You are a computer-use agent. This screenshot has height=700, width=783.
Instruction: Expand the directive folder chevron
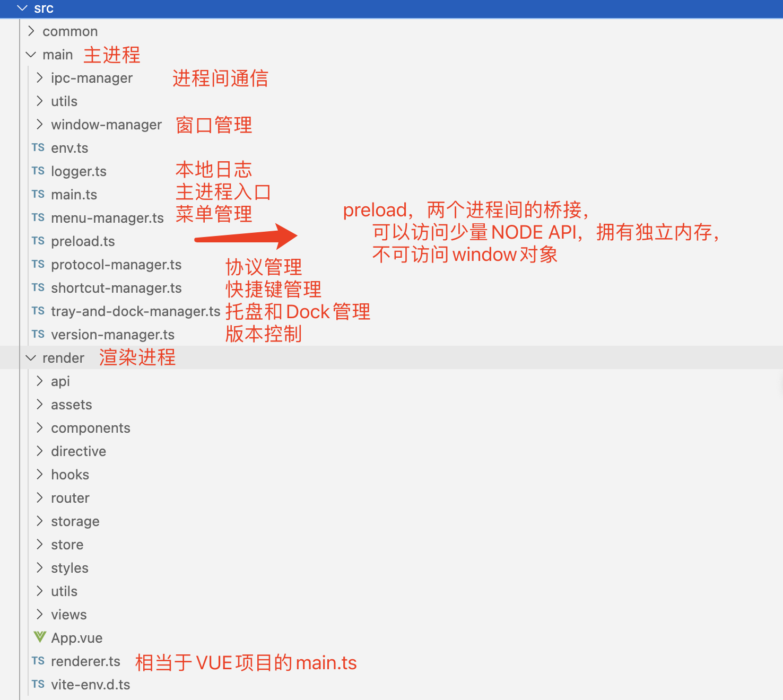[40, 451]
